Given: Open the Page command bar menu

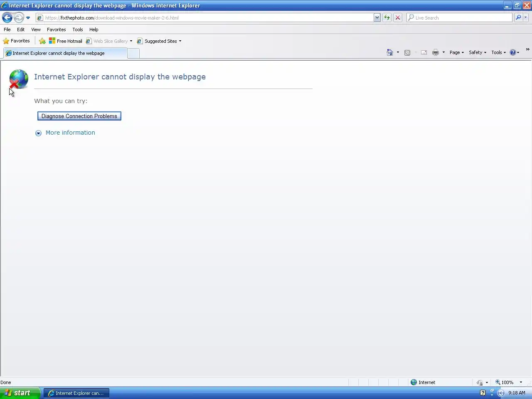Looking at the screenshot, I should (x=457, y=52).
